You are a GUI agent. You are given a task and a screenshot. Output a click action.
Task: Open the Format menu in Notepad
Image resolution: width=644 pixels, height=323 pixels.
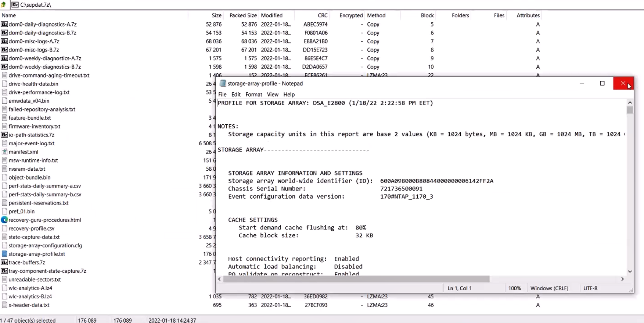(253, 95)
